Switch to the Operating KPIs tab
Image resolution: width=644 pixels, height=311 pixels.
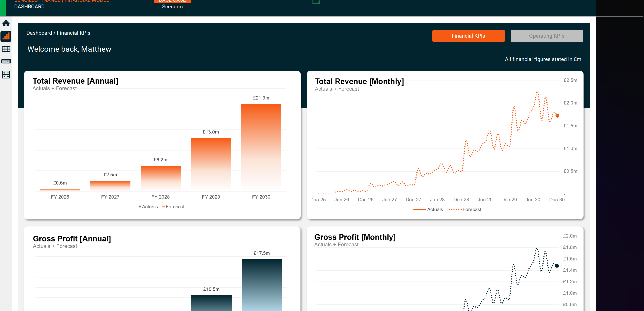click(x=547, y=36)
